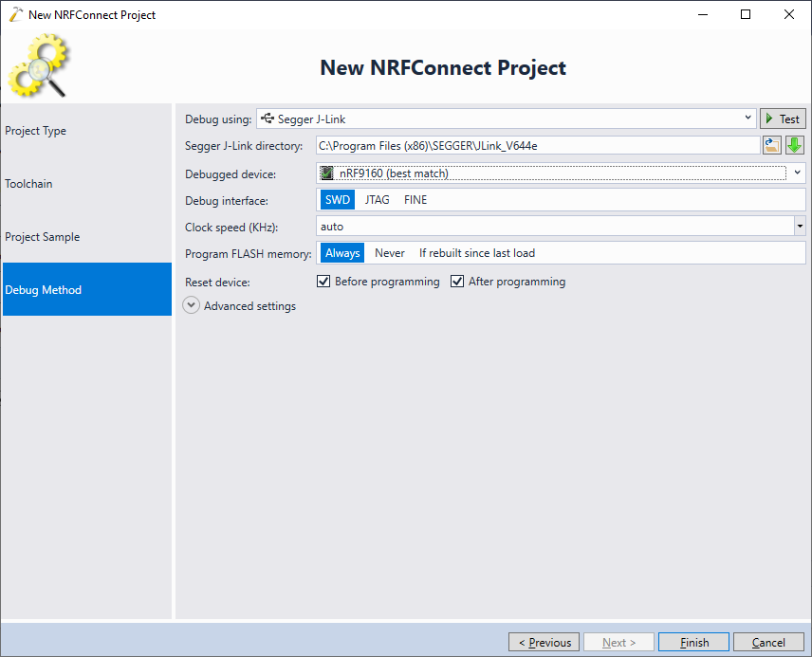Go to Project Sample step
Screen dimensions: 812x657
87,237
